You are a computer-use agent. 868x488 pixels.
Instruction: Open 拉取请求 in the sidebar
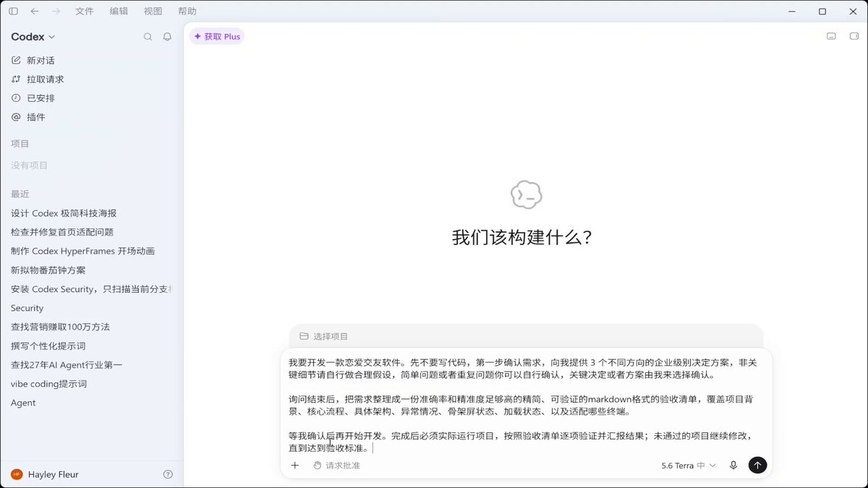point(38,80)
